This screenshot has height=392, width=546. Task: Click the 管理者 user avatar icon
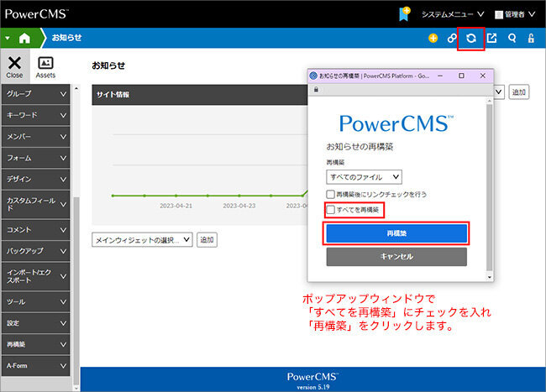coord(499,14)
